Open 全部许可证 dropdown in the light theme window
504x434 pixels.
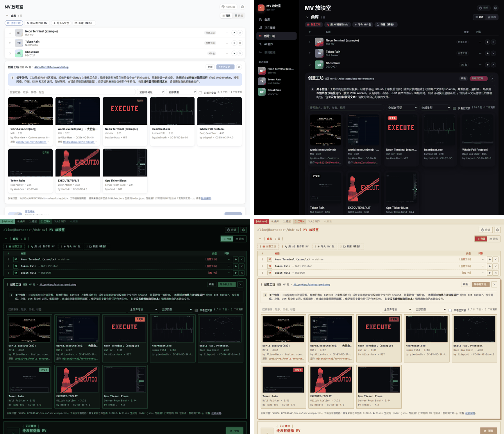click(x=151, y=92)
